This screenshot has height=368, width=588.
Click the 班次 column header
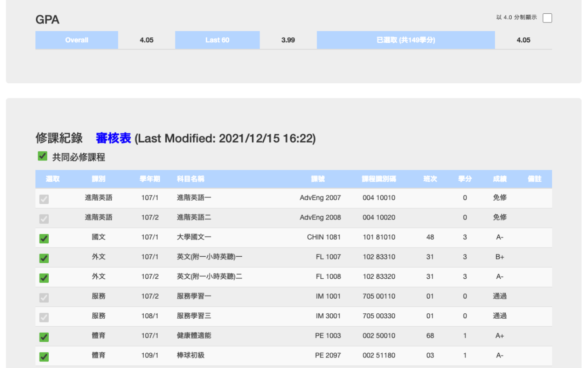[430, 179]
